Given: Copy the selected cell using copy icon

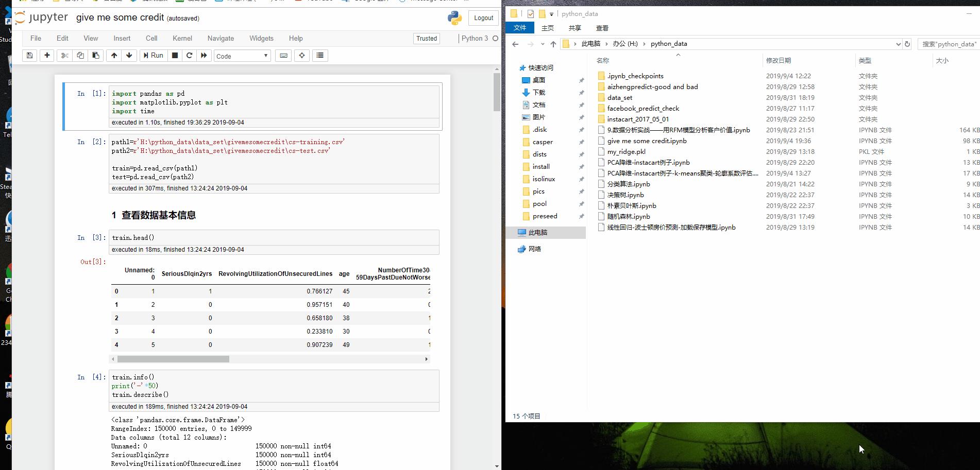Looking at the screenshot, I should click(x=80, y=56).
